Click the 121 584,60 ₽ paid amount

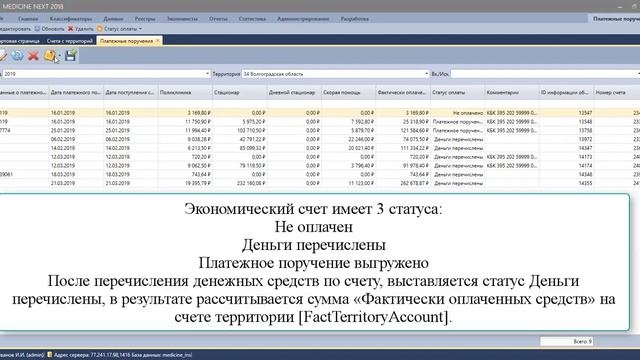click(414, 131)
